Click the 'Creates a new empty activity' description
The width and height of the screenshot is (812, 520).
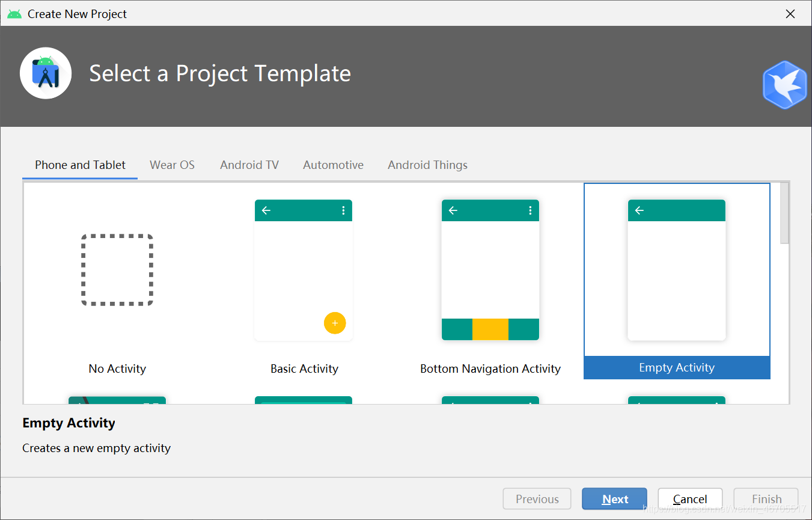coord(96,448)
